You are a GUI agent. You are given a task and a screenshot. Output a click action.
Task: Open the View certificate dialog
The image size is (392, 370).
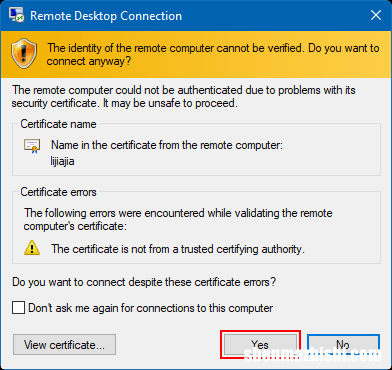pyautogui.click(x=64, y=345)
